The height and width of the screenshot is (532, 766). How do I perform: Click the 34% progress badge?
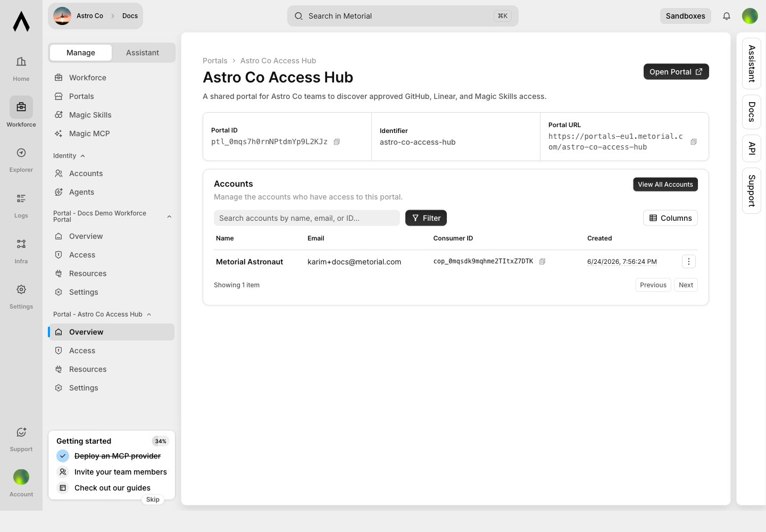(161, 441)
